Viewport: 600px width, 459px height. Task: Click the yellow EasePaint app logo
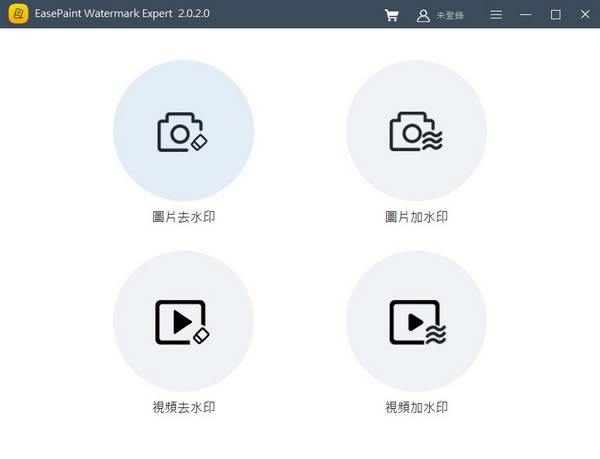[17, 15]
